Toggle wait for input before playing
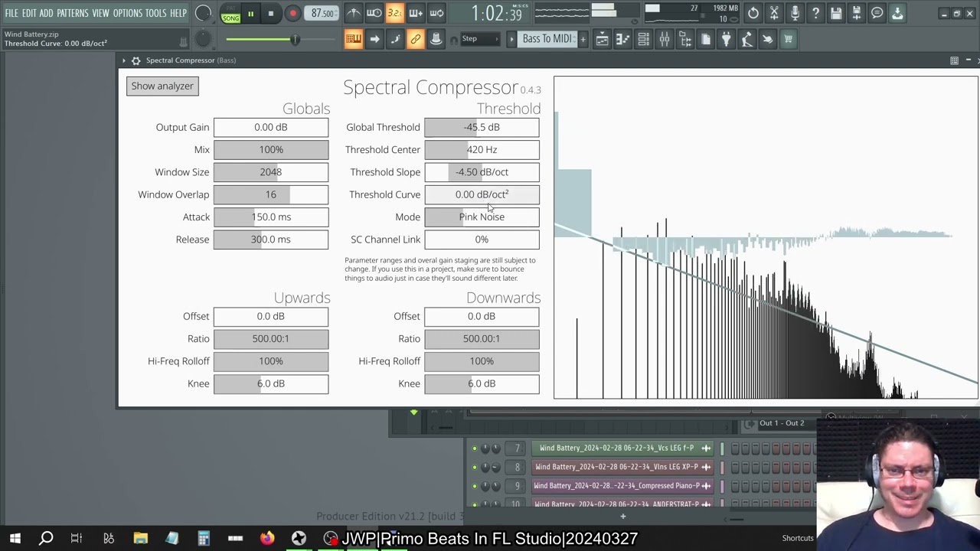The width and height of the screenshot is (980, 551). (x=374, y=13)
